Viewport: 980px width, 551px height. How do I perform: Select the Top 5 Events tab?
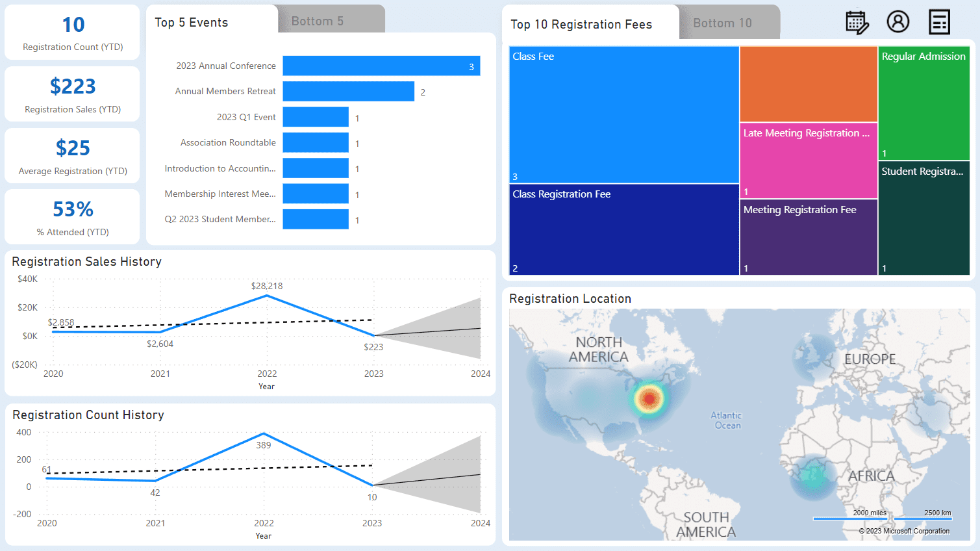[x=191, y=21]
